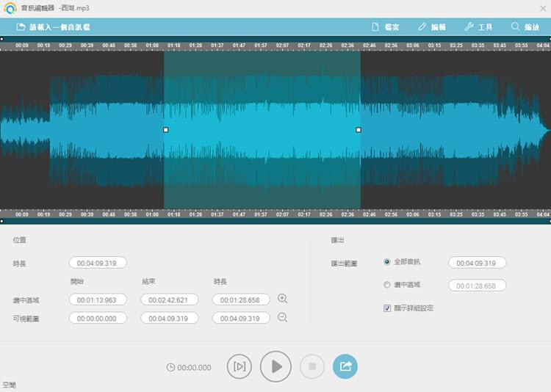This screenshot has width=551, height=392.
Task: Click the play selection button
Action: point(240,366)
